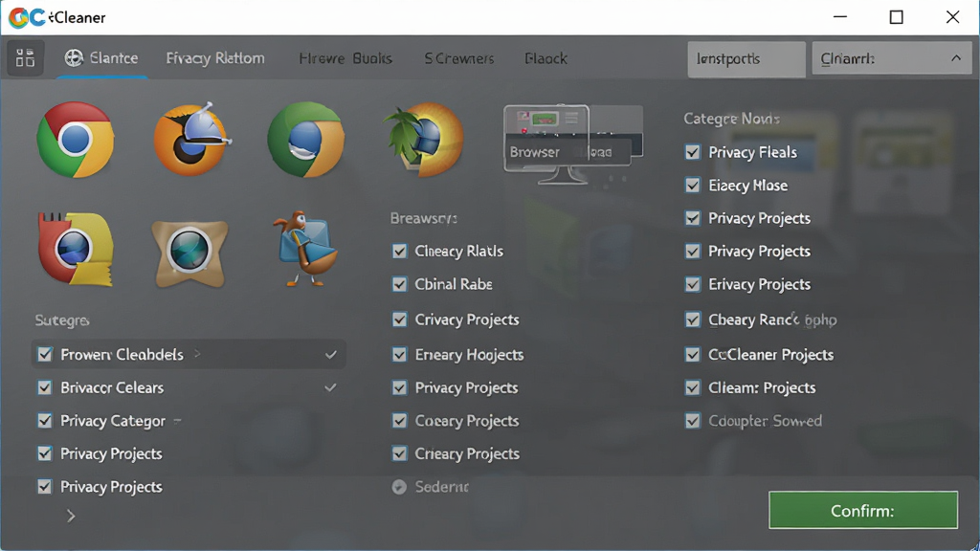Screen dimensions: 980x551
Task: Toggle the Clieam: Projects checkbox
Action: (x=693, y=388)
